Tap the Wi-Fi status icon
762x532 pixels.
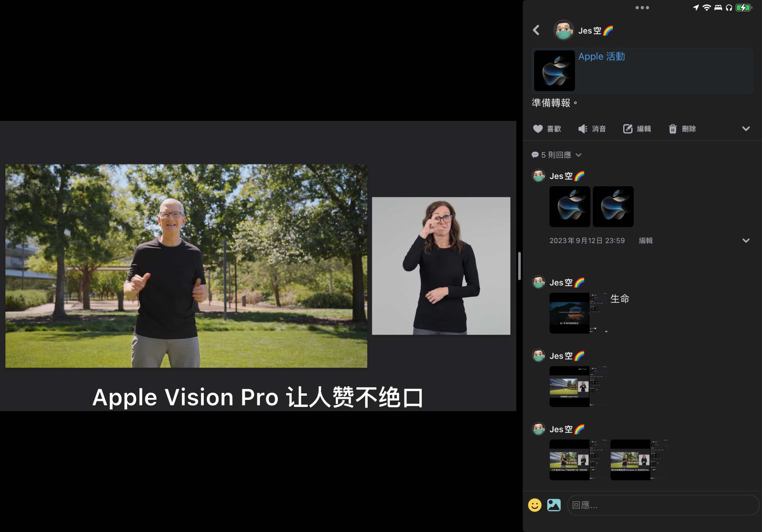point(707,7)
